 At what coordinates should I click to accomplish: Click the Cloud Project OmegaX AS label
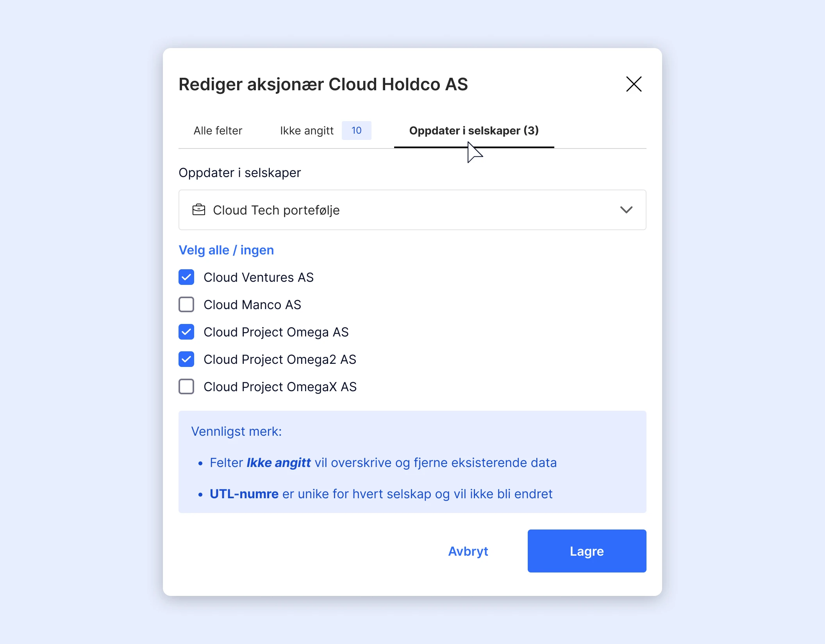point(280,386)
